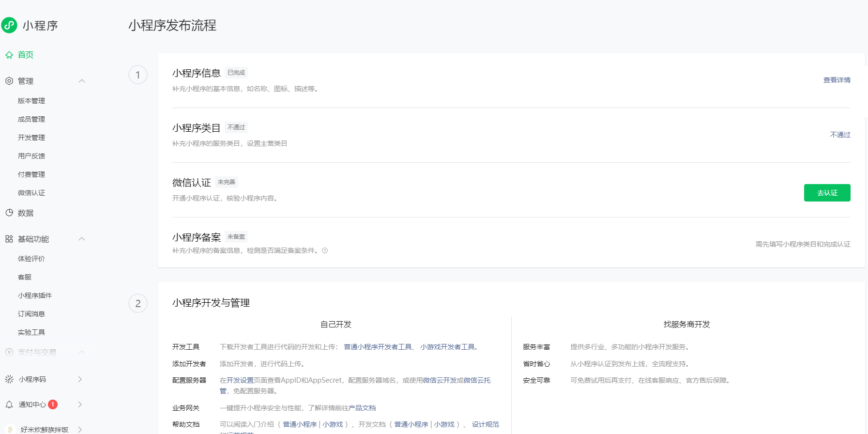Open 开发管理 in the sidebar

31,138
